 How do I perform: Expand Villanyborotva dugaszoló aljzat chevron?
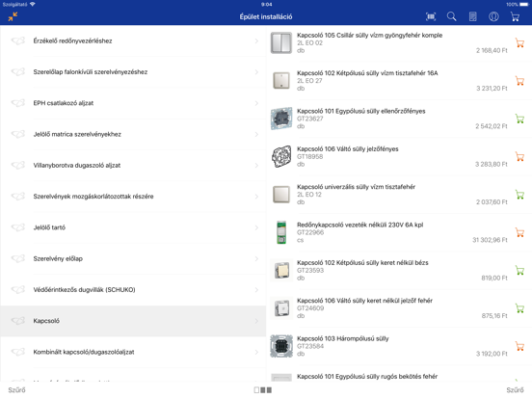pos(256,165)
